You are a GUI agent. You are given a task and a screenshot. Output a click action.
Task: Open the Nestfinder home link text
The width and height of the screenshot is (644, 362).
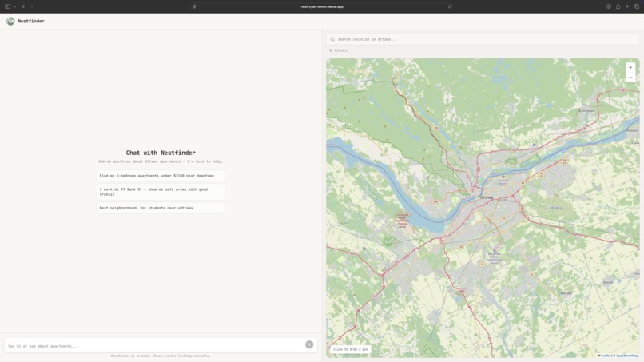click(x=31, y=21)
